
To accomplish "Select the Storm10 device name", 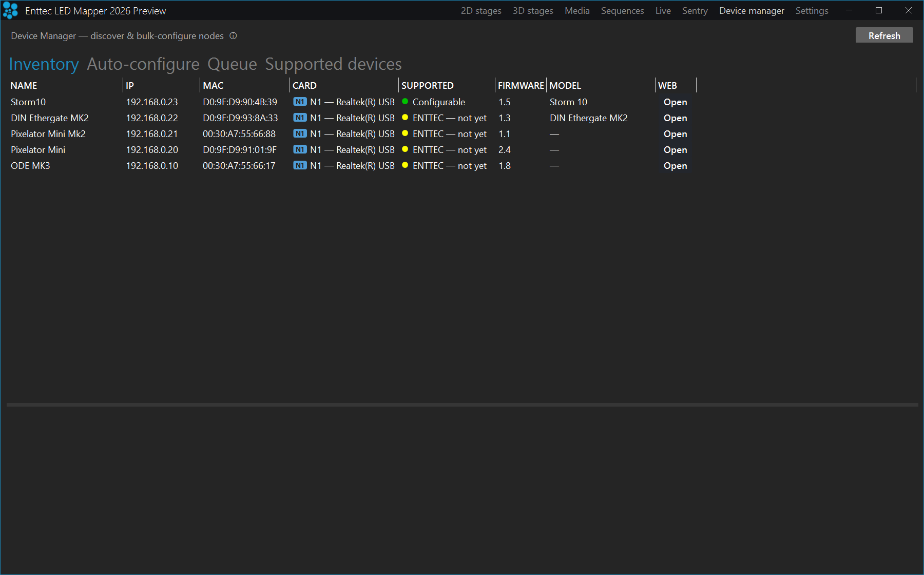I will pos(28,102).
